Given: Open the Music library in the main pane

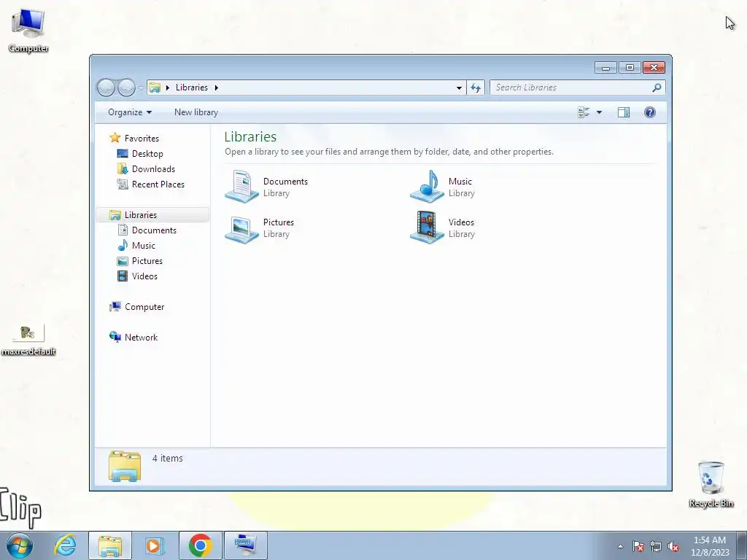Looking at the screenshot, I should (443, 187).
